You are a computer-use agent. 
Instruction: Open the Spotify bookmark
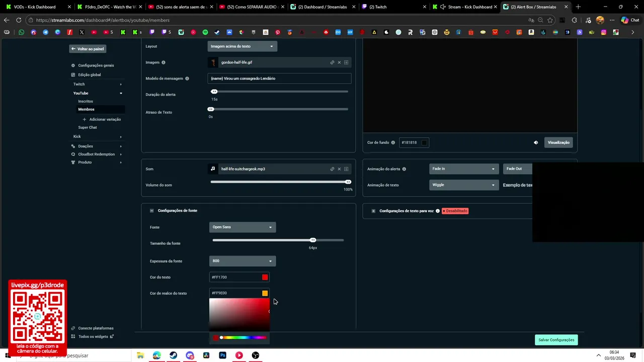pos(205,32)
